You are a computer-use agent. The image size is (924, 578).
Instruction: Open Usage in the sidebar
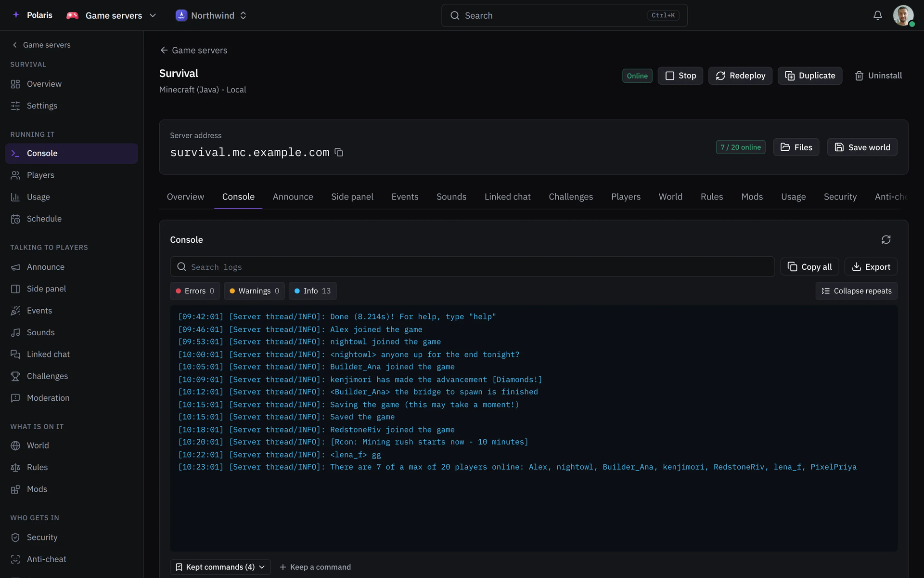pos(72,197)
